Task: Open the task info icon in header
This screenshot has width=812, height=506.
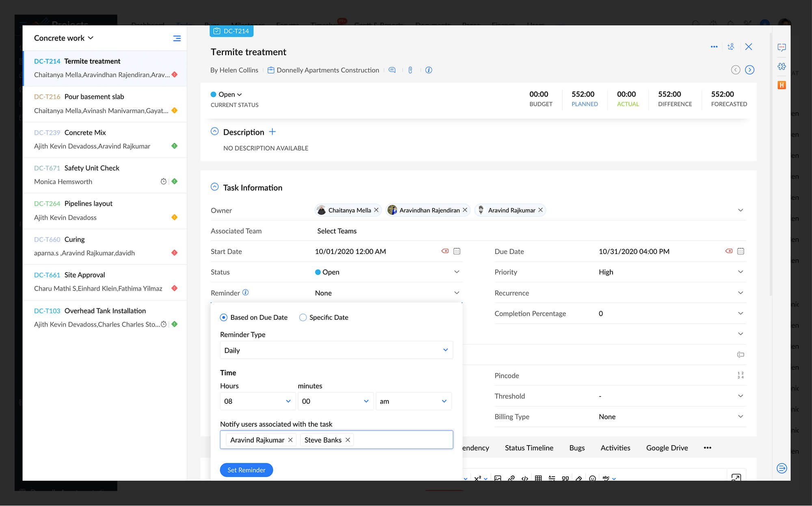Action: tap(428, 70)
